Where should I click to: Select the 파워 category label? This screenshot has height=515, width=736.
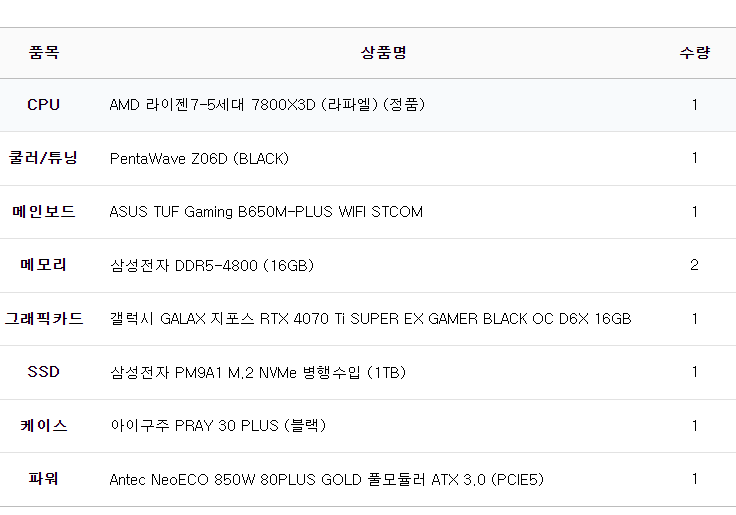click(44, 479)
